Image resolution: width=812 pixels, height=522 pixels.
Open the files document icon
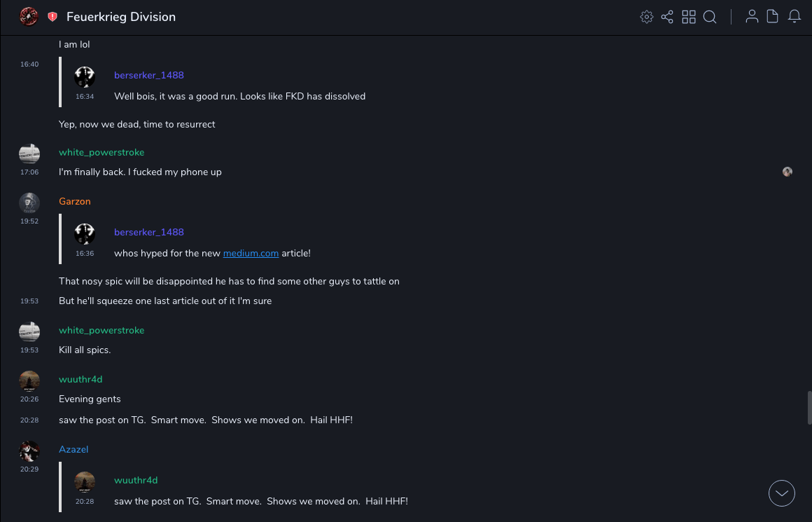pos(773,17)
